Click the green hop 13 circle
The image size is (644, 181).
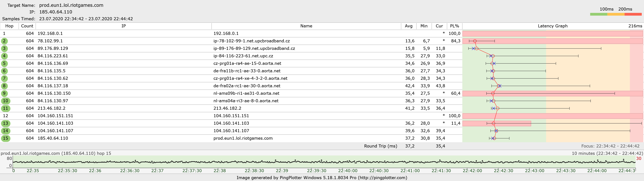click(x=5, y=123)
